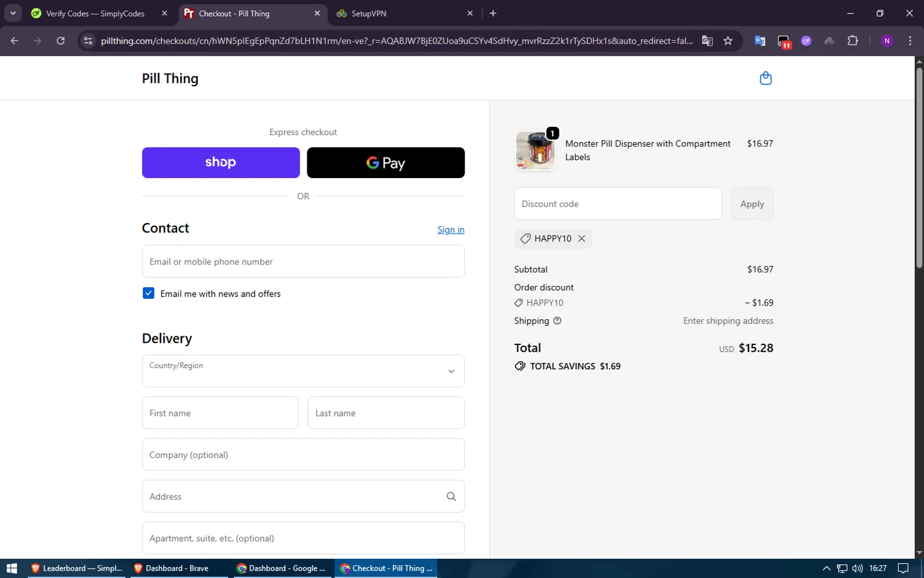
Task: Click the browser address bar URL
Action: tap(397, 41)
